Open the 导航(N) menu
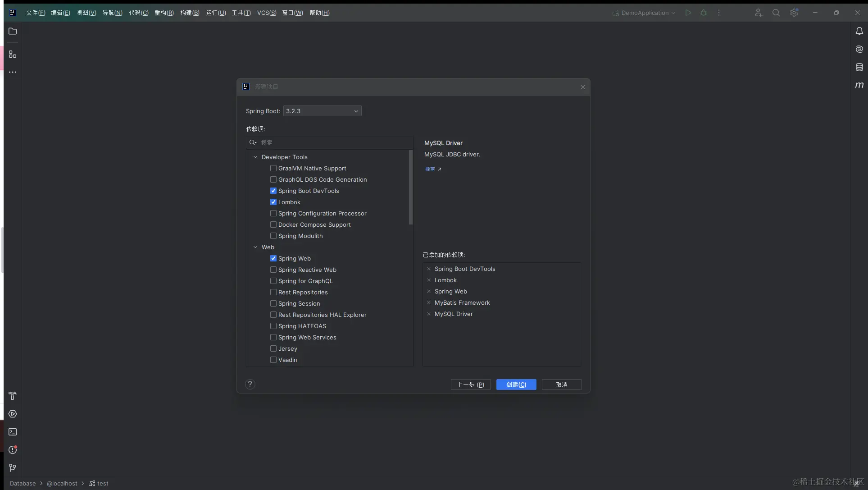Viewport: 868px width, 490px height. point(112,13)
